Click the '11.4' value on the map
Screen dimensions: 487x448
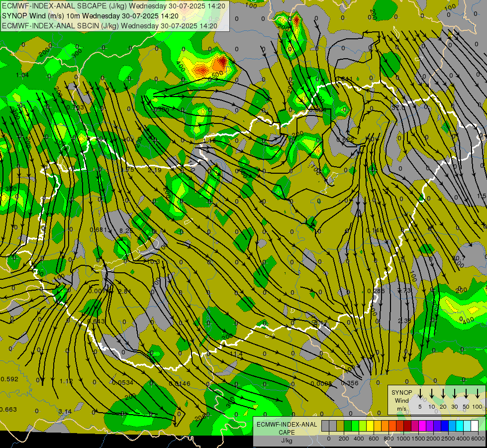coord(236,354)
